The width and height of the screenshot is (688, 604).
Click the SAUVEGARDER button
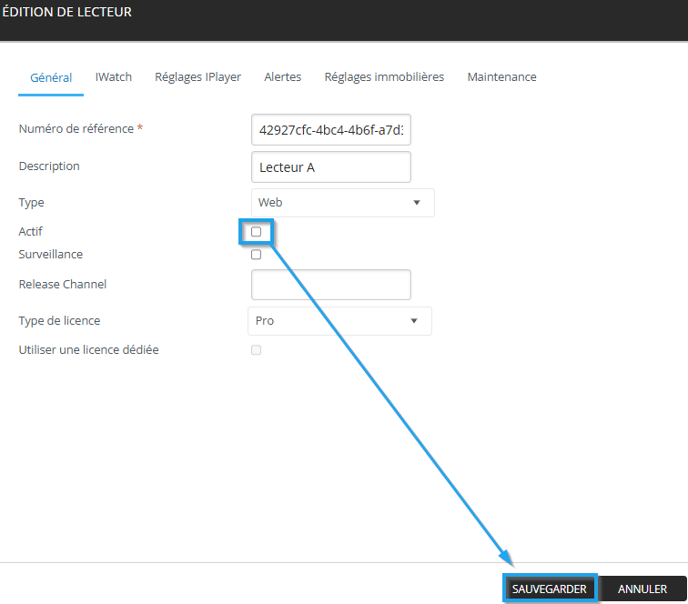point(549,589)
